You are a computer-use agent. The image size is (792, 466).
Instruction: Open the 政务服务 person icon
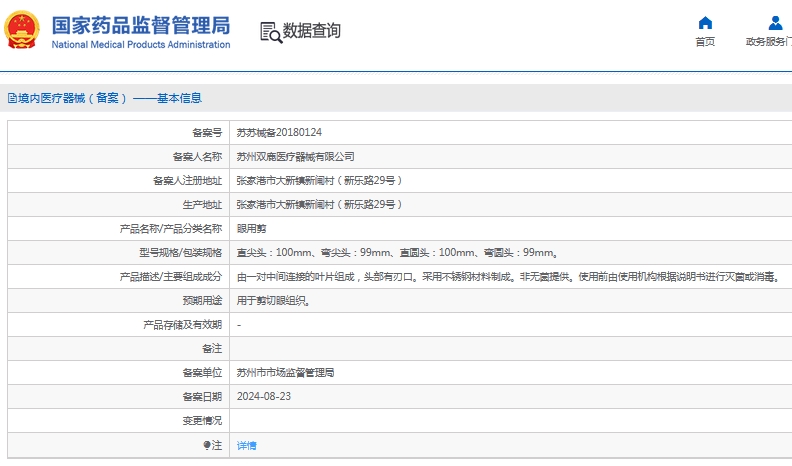[775, 23]
